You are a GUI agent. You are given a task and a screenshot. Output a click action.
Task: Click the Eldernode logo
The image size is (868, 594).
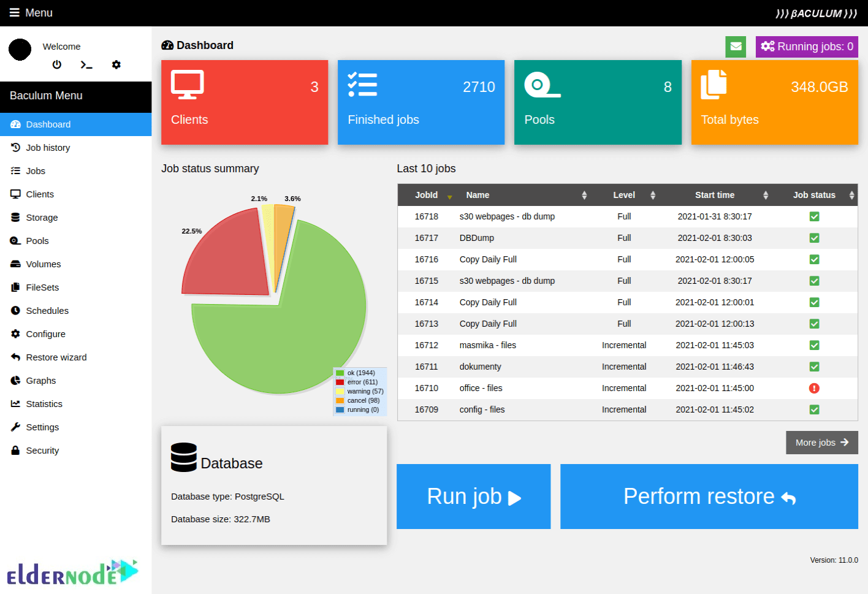coord(72,571)
